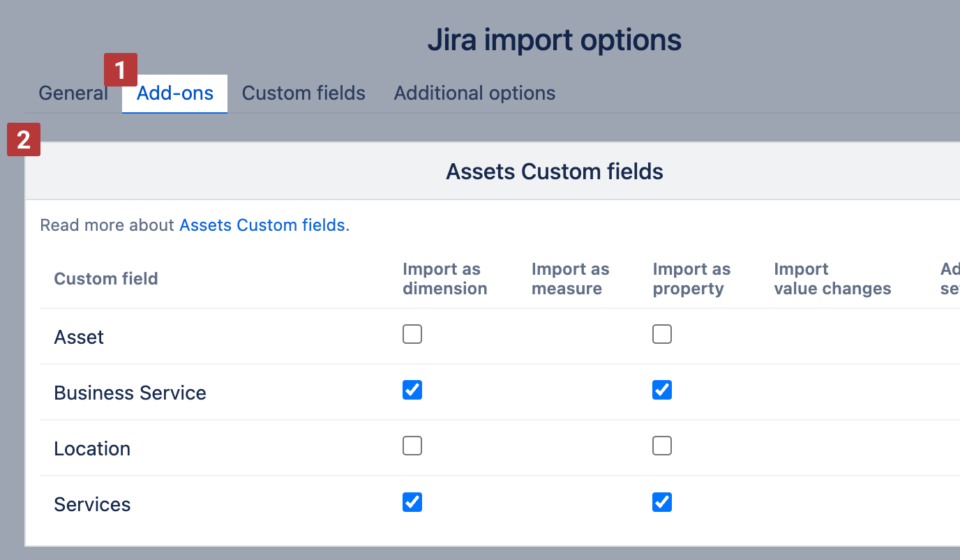Select the Add-ons tab
The image size is (960, 560).
pyautogui.click(x=175, y=93)
